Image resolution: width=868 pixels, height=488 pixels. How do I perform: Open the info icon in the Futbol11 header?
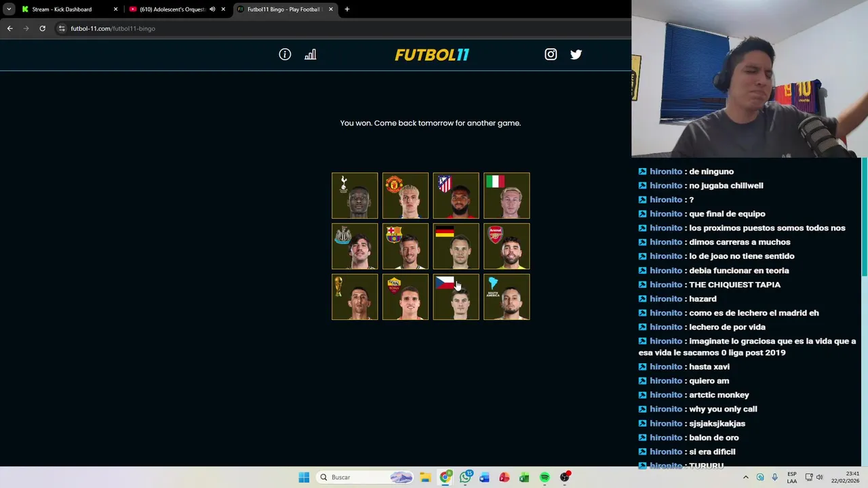pos(285,54)
